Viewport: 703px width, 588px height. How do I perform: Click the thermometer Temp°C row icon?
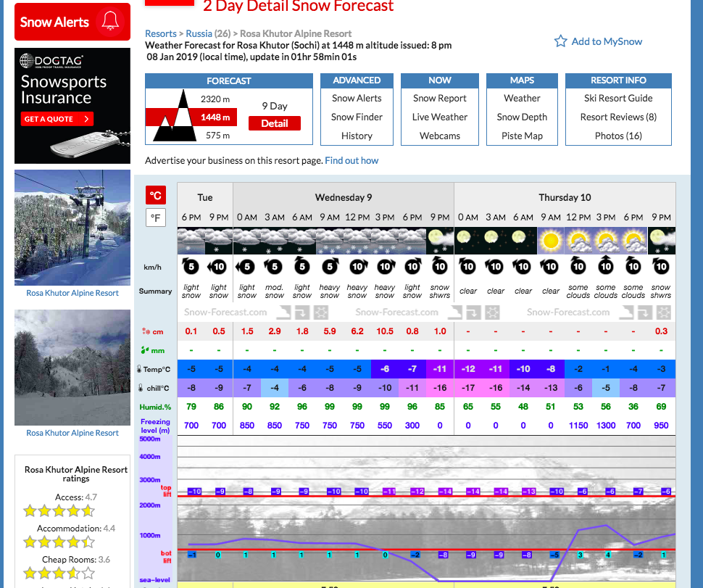pyautogui.click(x=139, y=368)
